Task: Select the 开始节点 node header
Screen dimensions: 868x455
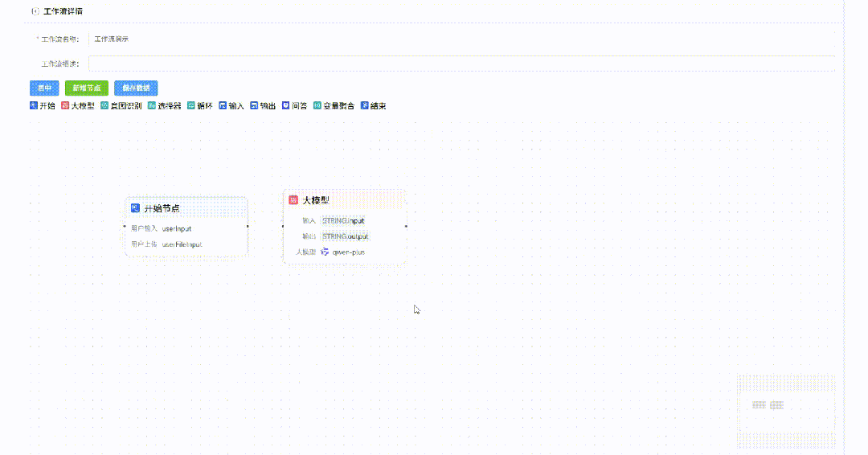Action: (x=186, y=207)
